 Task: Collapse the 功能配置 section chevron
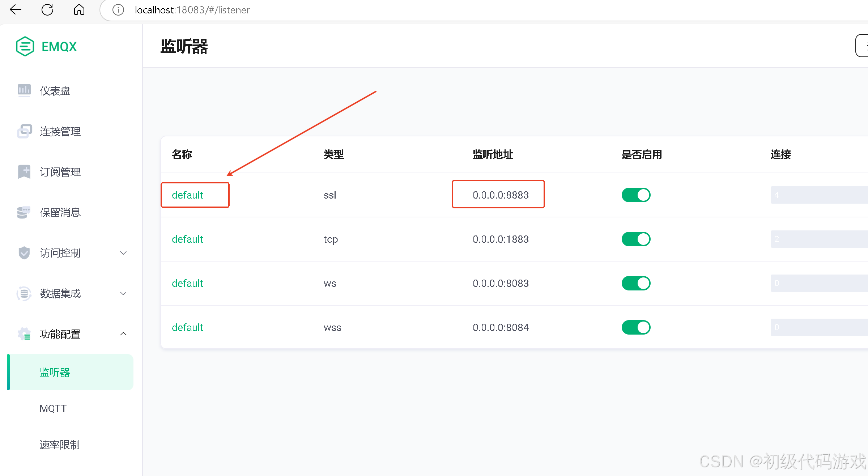123,334
